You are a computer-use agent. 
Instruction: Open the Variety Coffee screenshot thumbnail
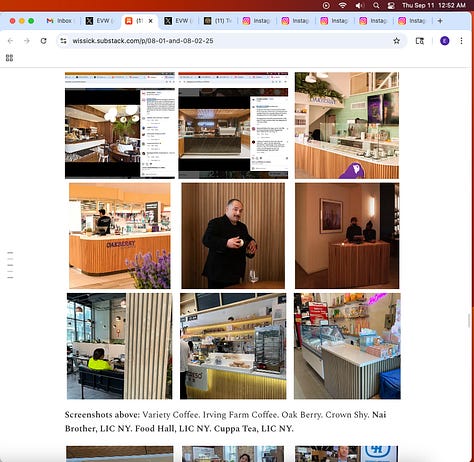pyautogui.click(x=120, y=125)
